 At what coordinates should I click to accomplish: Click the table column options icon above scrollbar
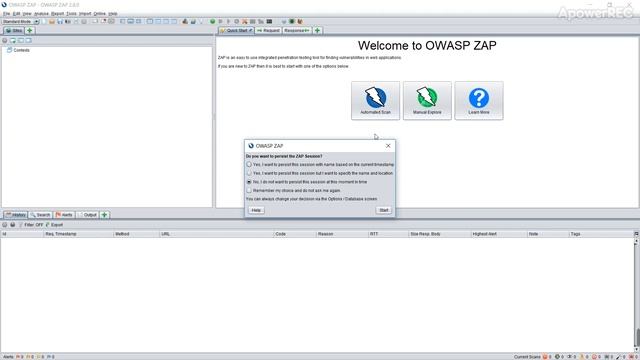636,234
